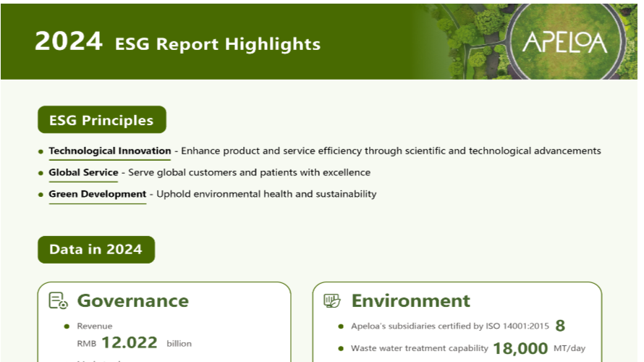Select the ESG Principles green badge
The width and height of the screenshot is (644, 362).
pos(101,120)
